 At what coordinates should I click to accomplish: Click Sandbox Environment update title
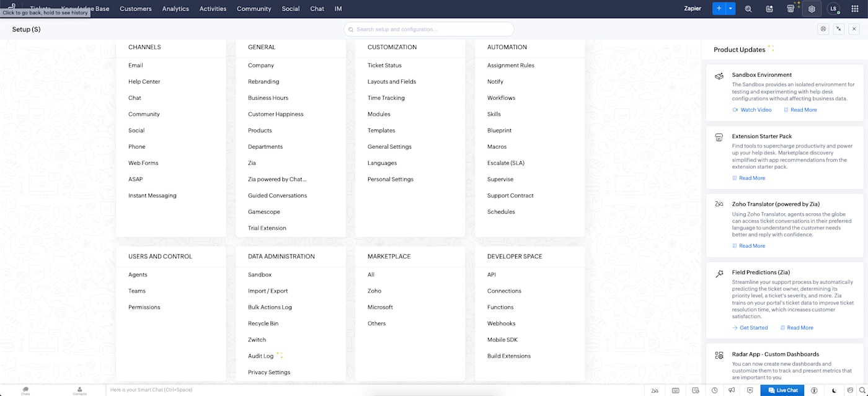762,75
